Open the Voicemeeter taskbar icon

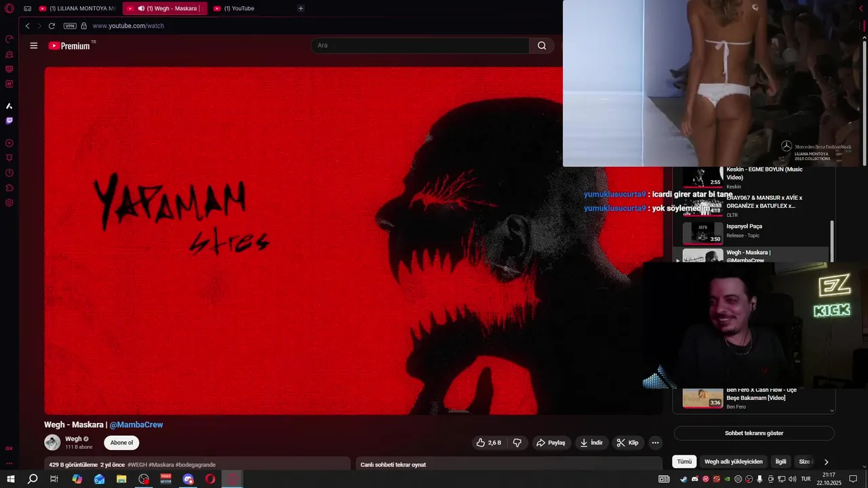pyautogui.click(x=166, y=479)
